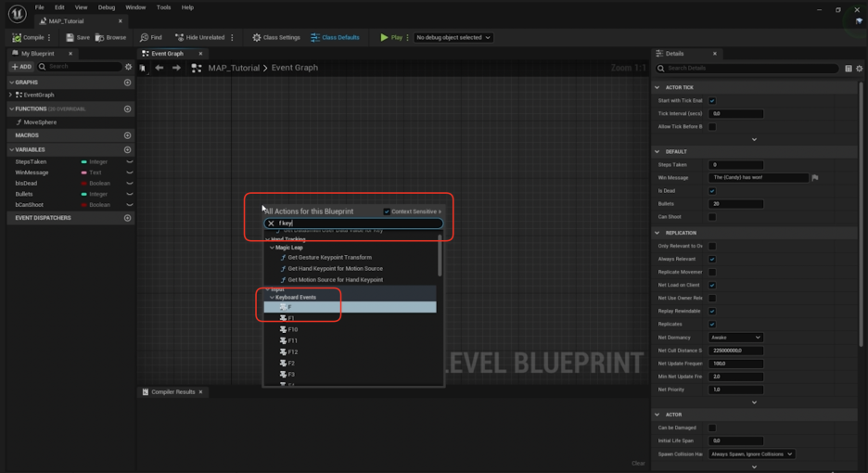
Task: Toggle Start with Tick Enabled checkbox
Action: (x=712, y=101)
